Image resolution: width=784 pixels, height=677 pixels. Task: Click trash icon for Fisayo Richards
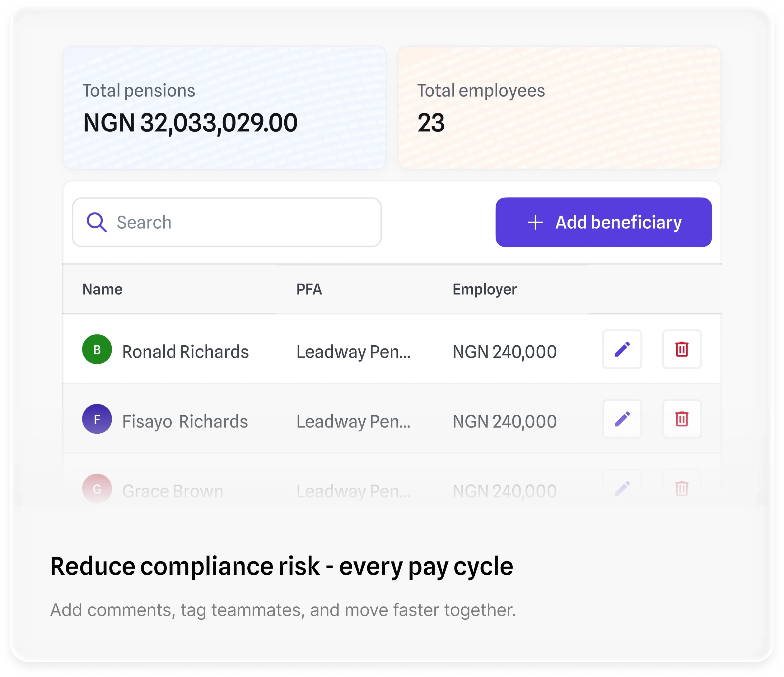click(x=681, y=419)
